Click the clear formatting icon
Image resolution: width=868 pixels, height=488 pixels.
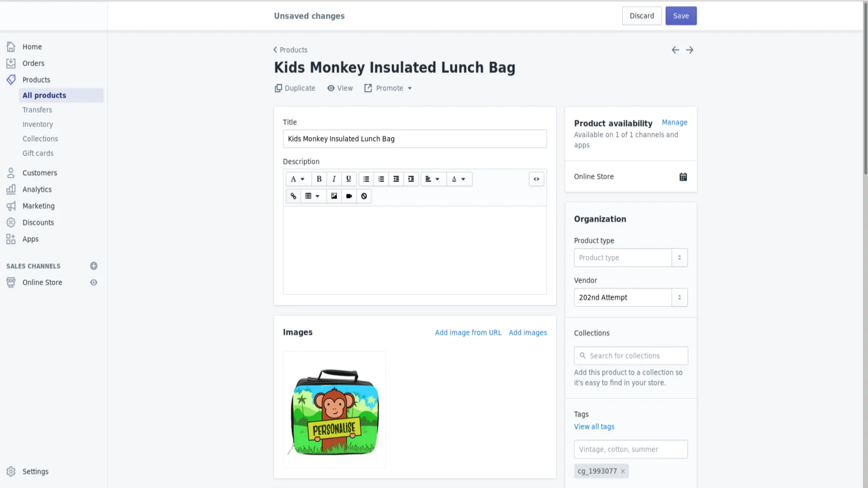click(364, 196)
